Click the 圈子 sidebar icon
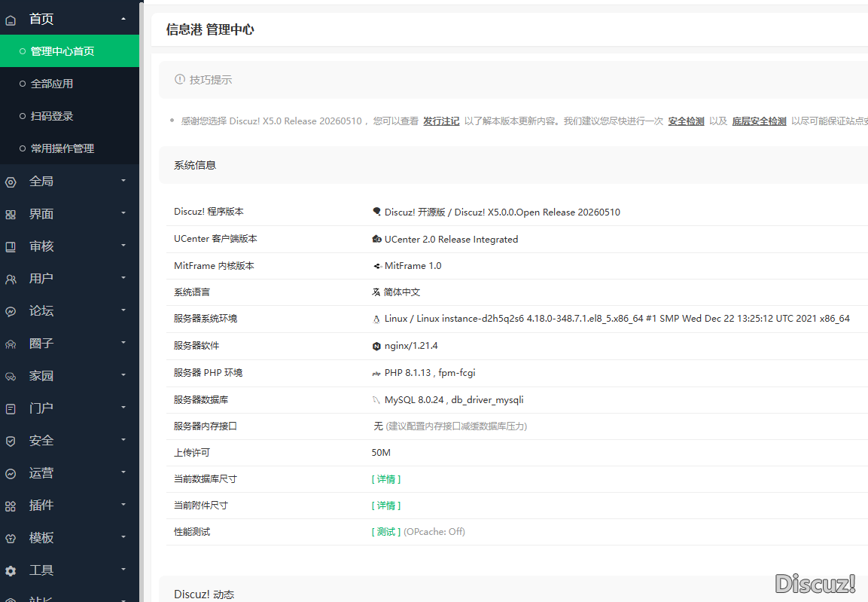868x602 pixels. pyautogui.click(x=11, y=344)
